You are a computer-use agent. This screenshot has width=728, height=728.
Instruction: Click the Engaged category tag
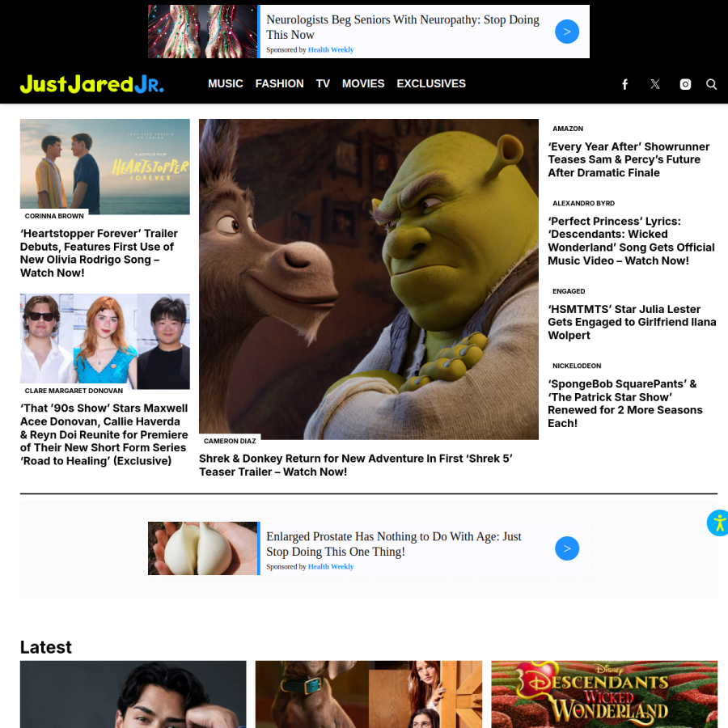coord(569,291)
